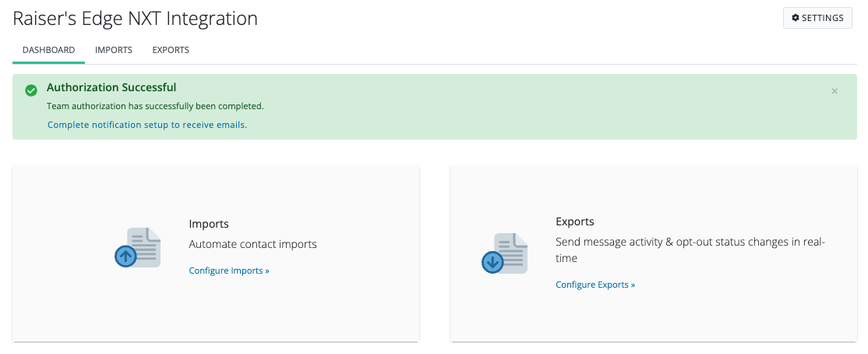This screenshot has width=868, height=354.
Task: Click the Imports card heading
Action: (209, 224)
